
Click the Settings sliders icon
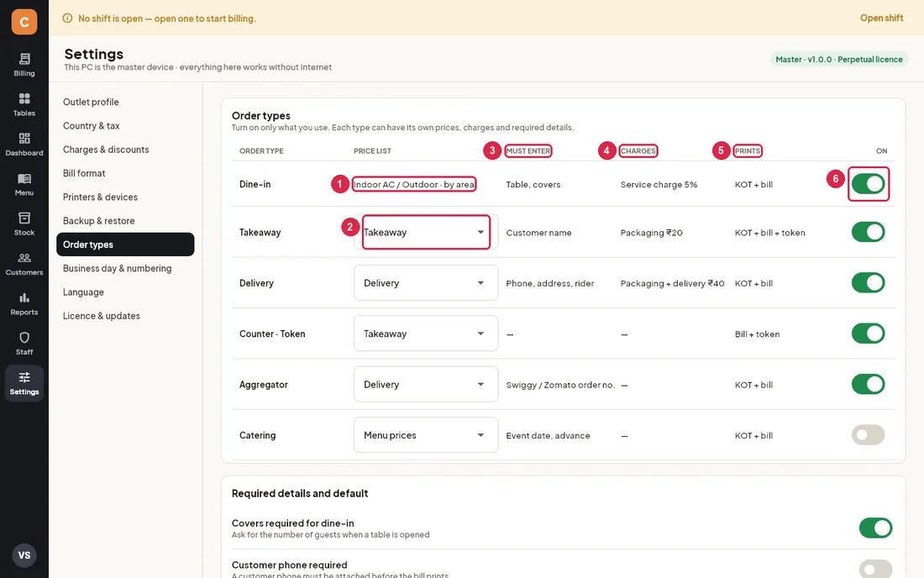(x=24, y=377)
